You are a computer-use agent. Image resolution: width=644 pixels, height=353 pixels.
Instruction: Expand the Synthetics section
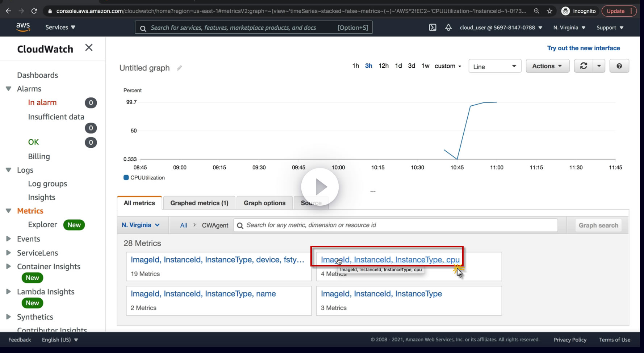point(8,317)
